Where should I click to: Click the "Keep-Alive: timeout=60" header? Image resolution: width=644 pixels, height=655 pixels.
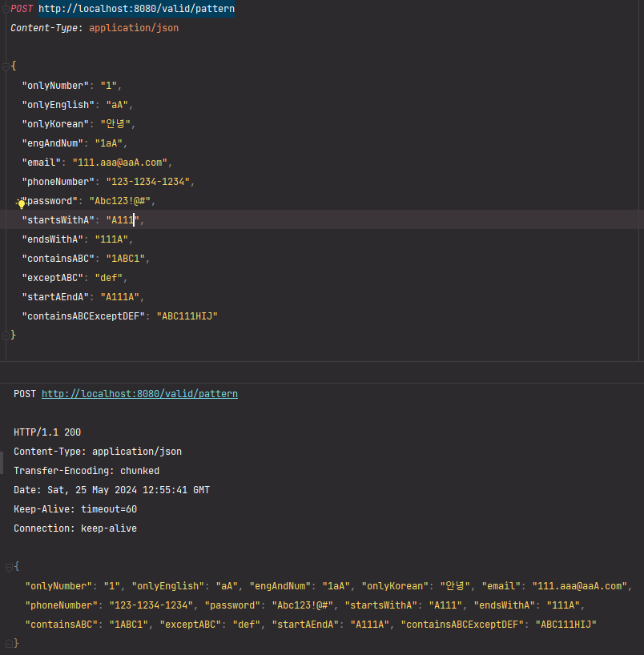pyautogui.click(x=75, y=509)
